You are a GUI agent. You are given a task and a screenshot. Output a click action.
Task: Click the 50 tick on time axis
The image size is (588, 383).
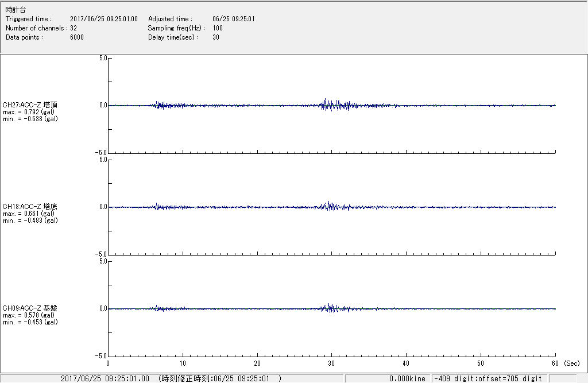[481, 363]
